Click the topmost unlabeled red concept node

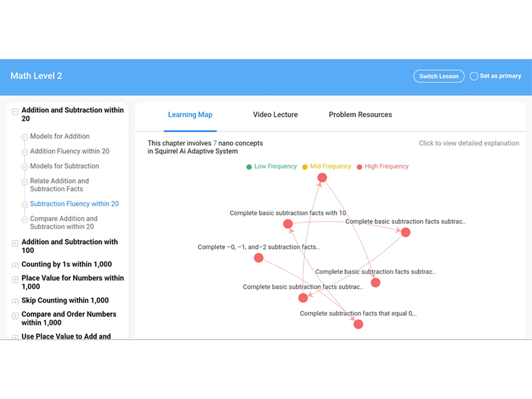(322, 178)
